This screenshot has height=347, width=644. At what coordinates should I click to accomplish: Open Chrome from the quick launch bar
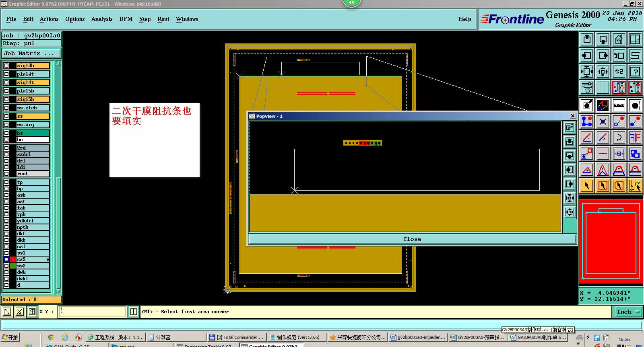click(51, 337)
